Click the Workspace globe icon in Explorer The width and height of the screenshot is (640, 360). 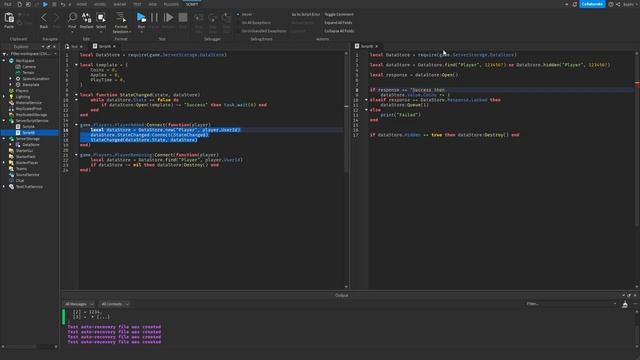click(11, 60)
